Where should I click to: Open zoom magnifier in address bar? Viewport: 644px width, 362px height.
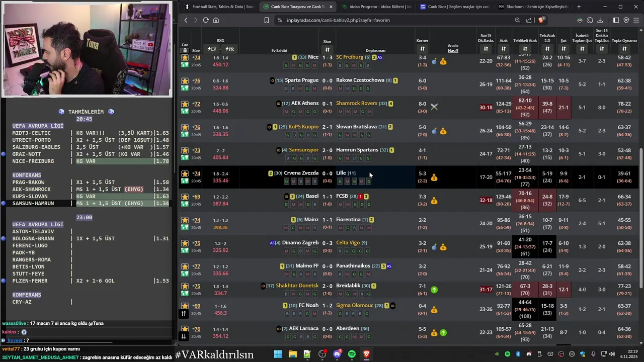click(x=517, y=20)
